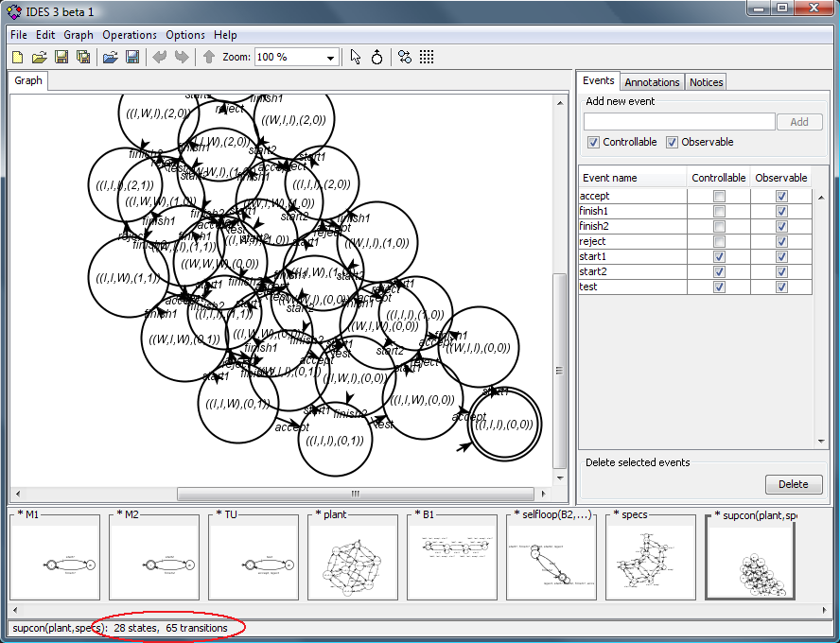
Task: Select the test event name row
Action: tap(632, 287)
